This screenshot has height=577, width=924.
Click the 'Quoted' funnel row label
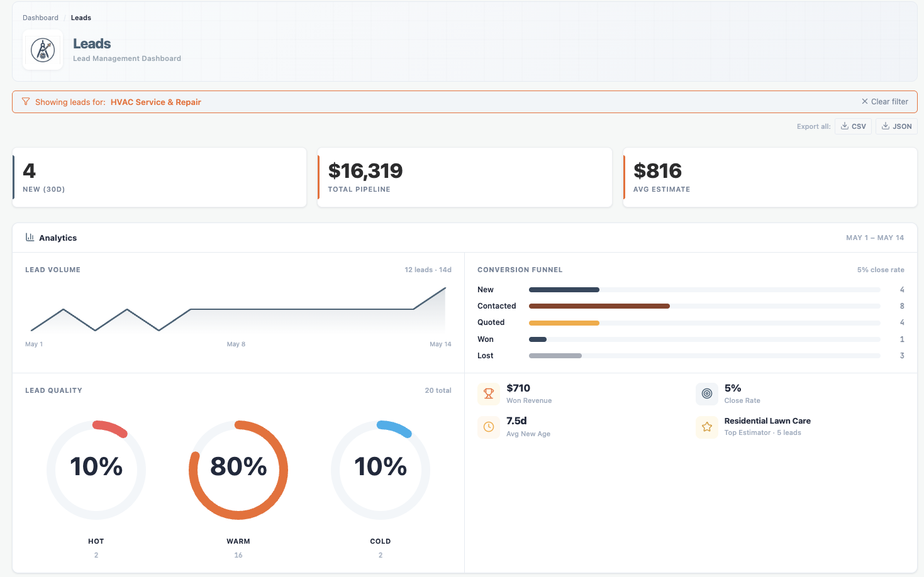click(491, 322)
